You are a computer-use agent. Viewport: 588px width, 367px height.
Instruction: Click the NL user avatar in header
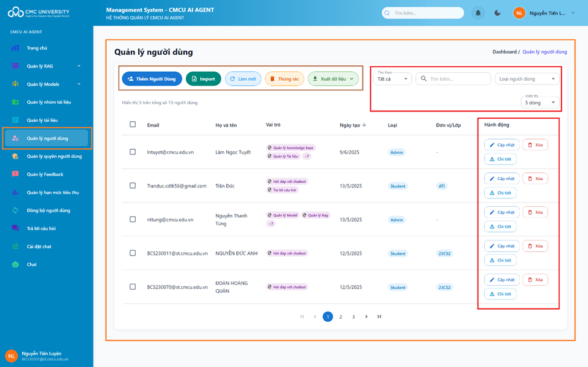(519, 13)
